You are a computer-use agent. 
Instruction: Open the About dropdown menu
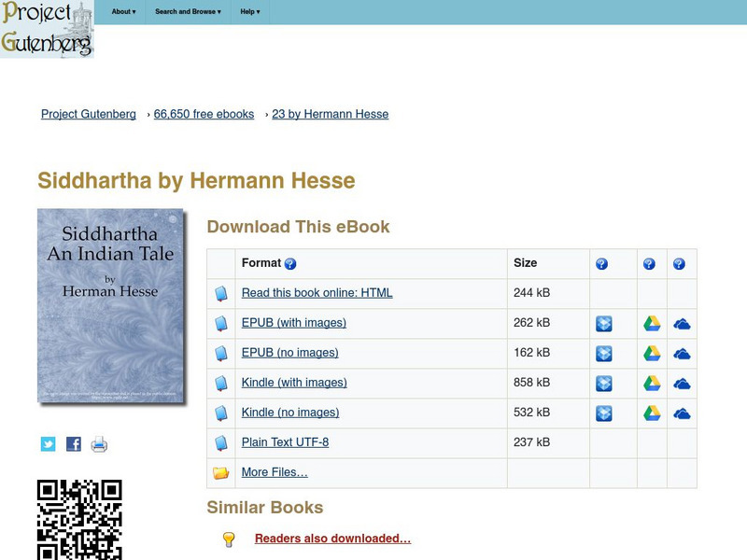click(123, 12)
